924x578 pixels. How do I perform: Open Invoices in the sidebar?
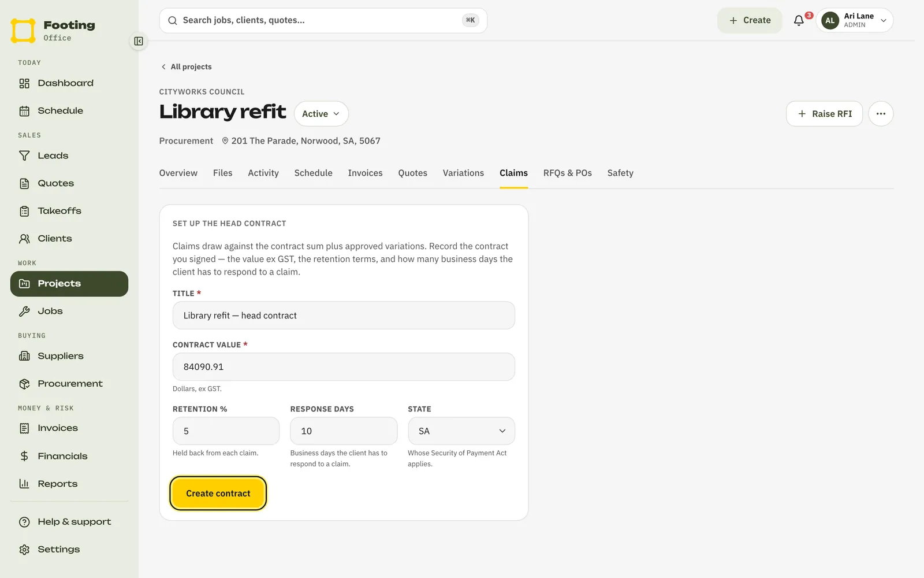click(x=69, y=428)
